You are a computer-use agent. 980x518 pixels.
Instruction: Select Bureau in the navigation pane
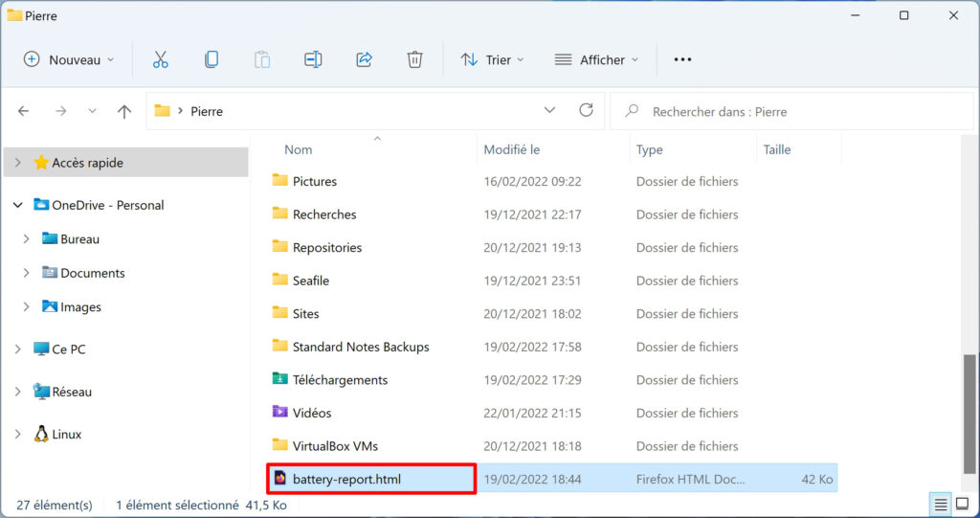[80, 239]
